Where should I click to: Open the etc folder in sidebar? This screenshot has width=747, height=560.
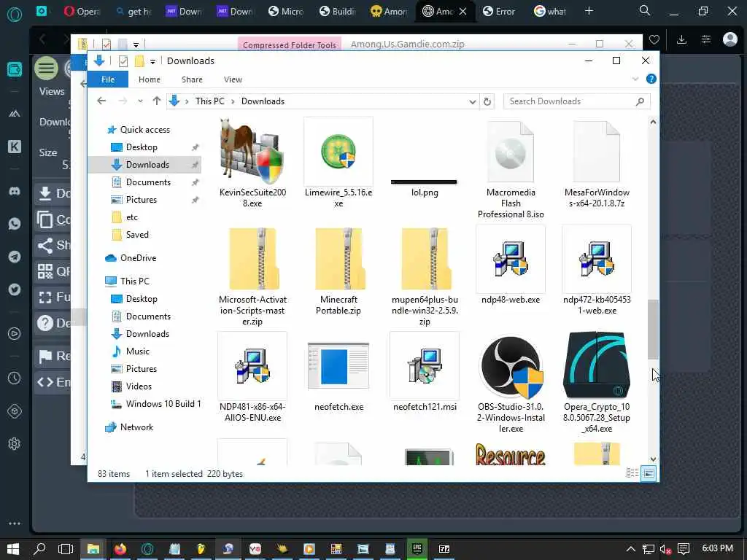tap(132, 217)
